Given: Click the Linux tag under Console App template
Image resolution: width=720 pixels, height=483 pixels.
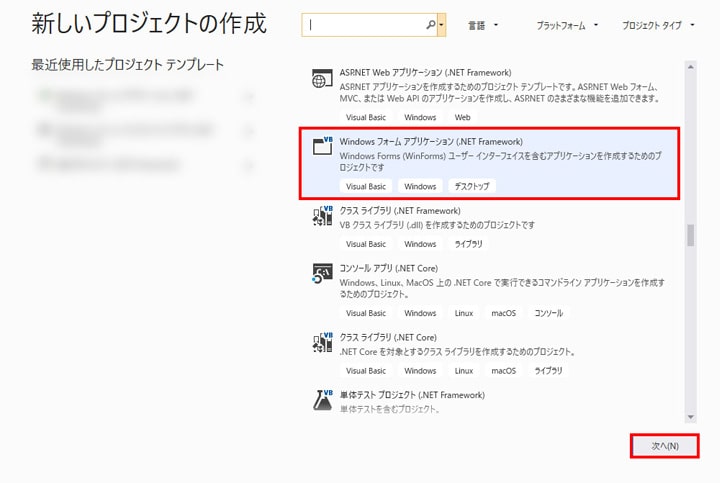Looking at the screenshot, I should [x=464, y=313].
